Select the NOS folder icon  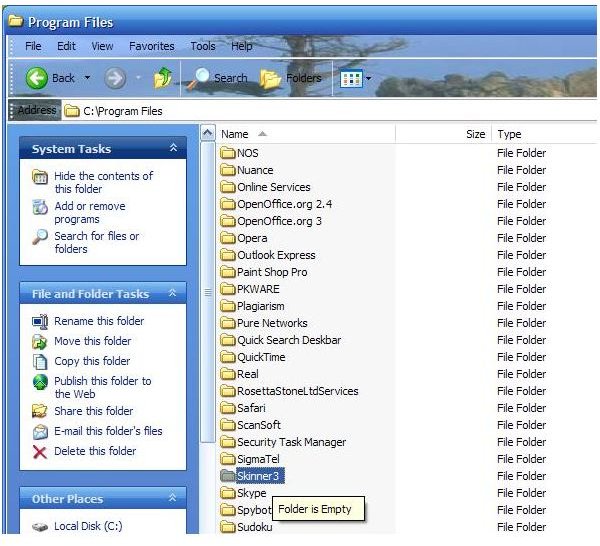coord(228,153)
